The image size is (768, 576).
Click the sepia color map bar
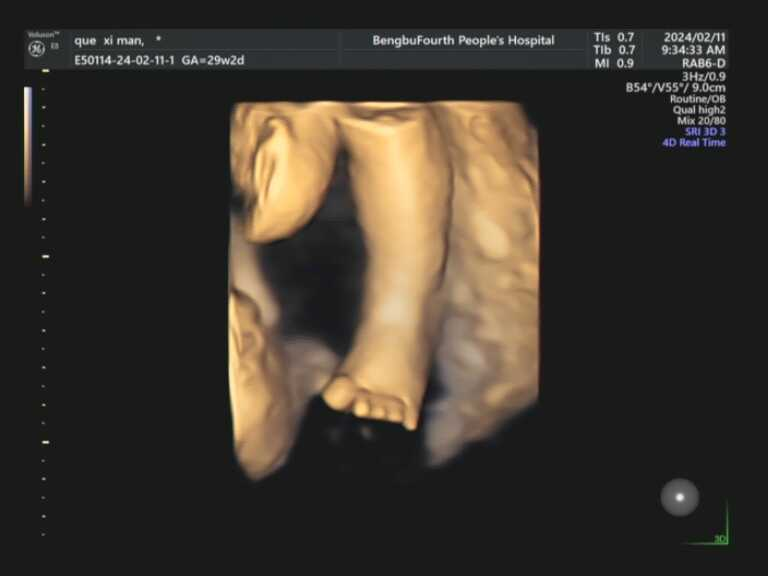click(28, 146)
